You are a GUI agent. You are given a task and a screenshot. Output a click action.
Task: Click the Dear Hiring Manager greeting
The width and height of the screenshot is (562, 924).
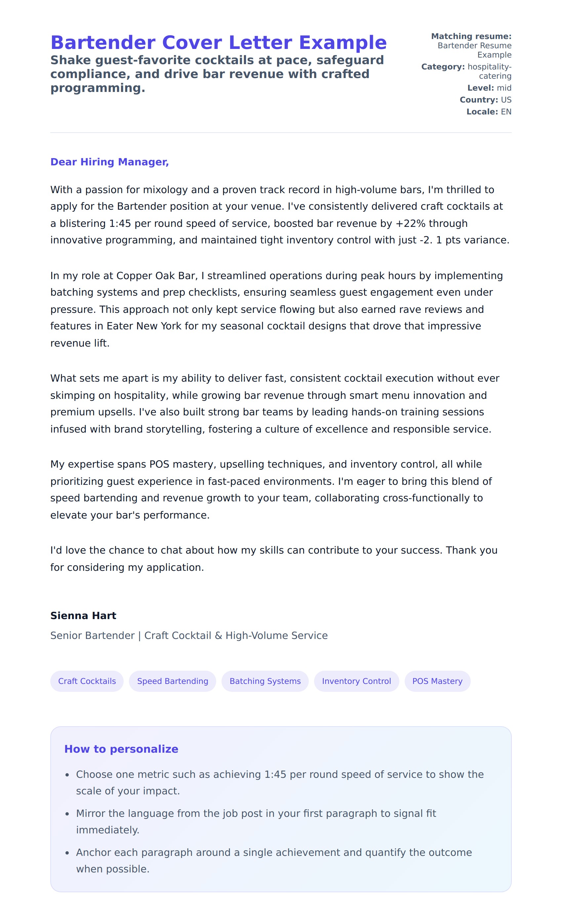point(109,162)
